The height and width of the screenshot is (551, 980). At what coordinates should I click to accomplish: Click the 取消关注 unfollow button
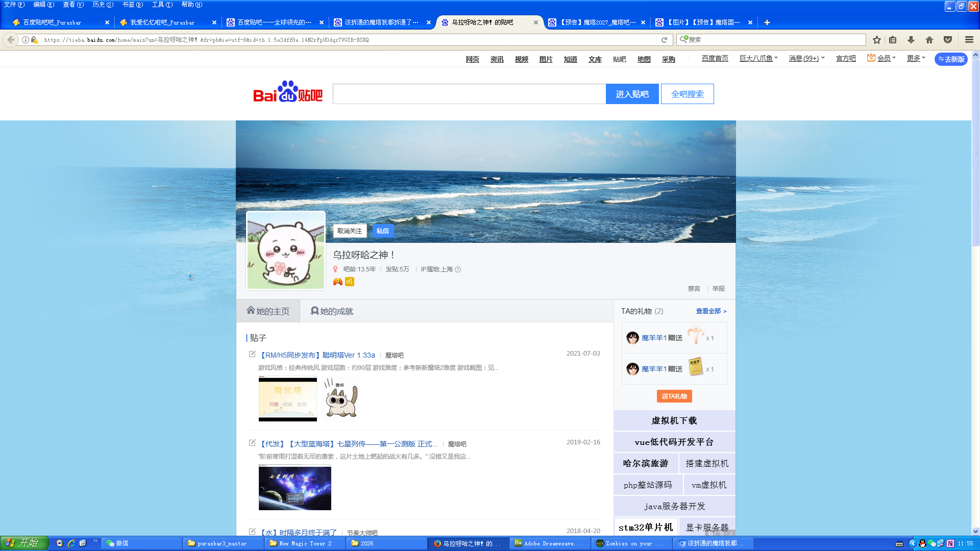coord(350,231)
